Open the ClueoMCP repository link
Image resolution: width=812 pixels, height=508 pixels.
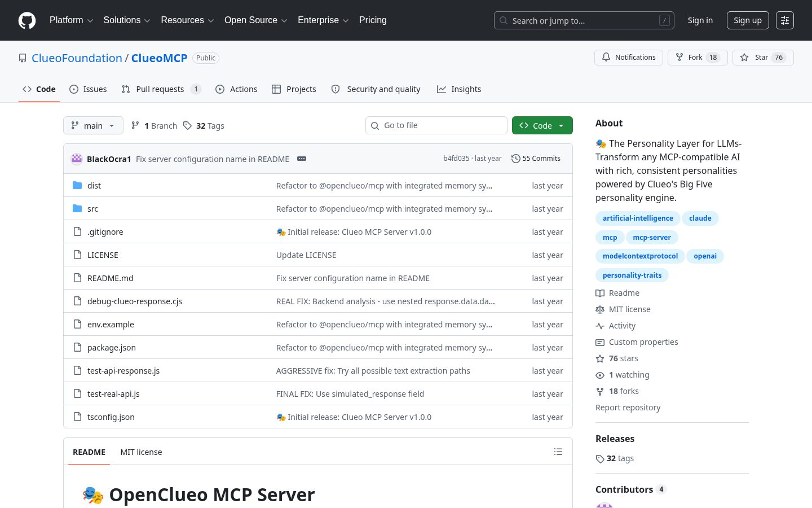click(x=160, y=58)
